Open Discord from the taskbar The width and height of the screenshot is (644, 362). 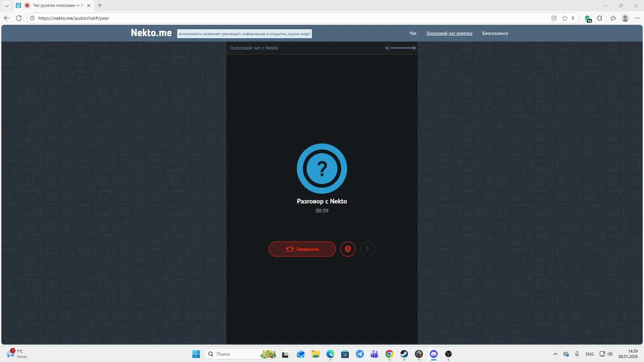coord(434,354)
